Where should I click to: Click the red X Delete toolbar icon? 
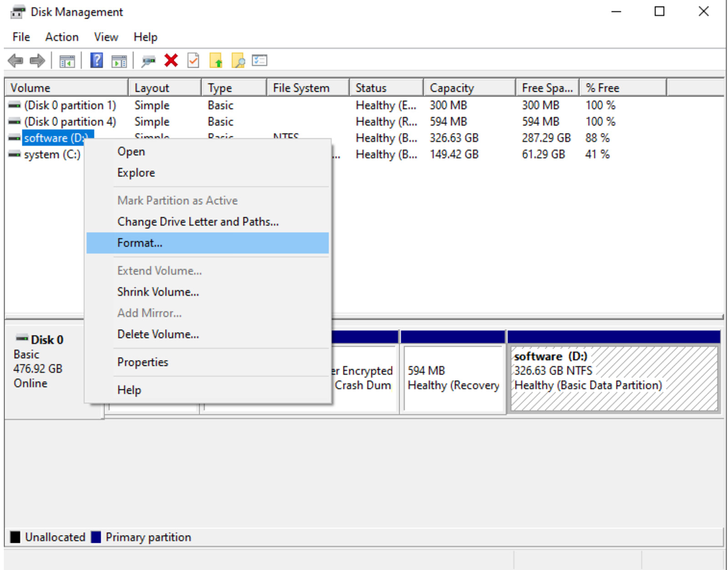(171, 61)
